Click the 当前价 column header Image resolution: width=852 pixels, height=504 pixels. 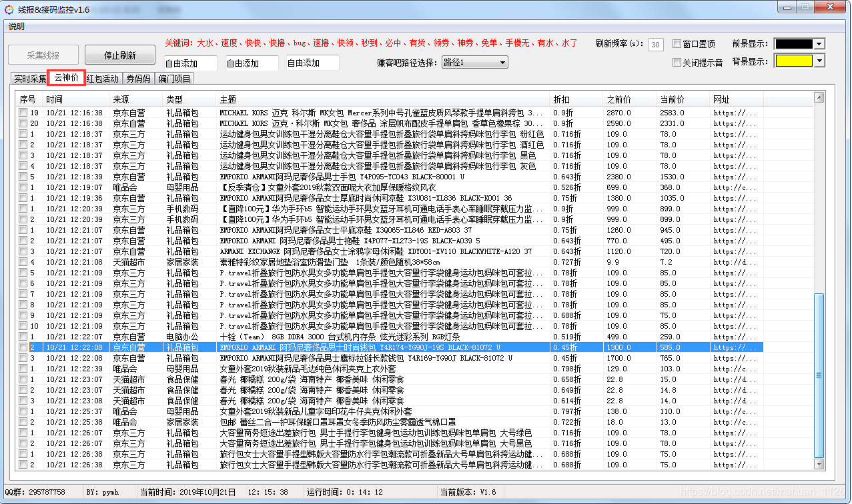click(685, 99)
